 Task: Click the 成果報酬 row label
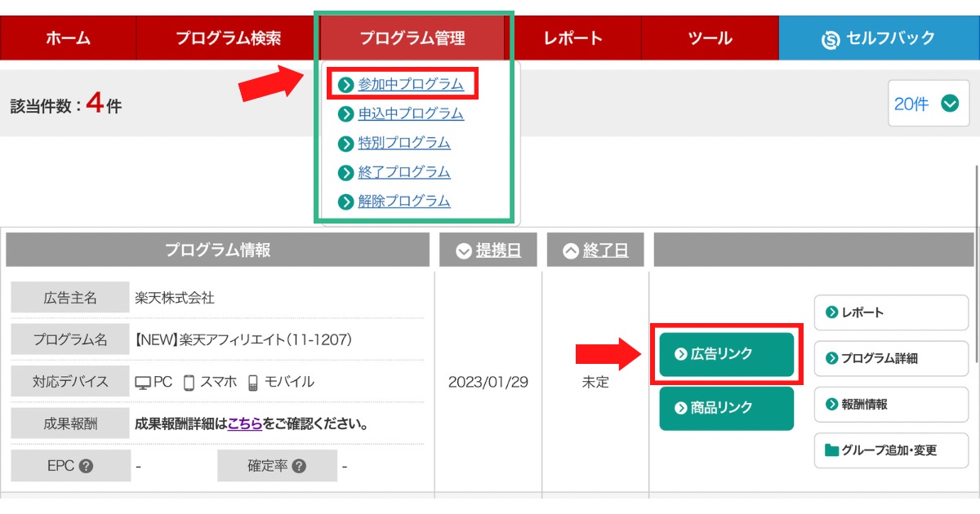coord(70,423)
